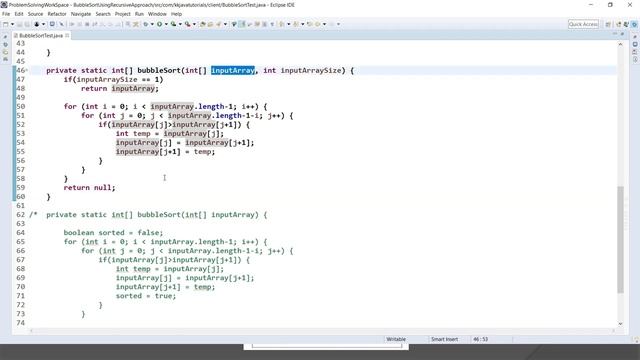Switch to the Debug perspective icon
The image size is (640, 360).
click(x=626, y=24)
